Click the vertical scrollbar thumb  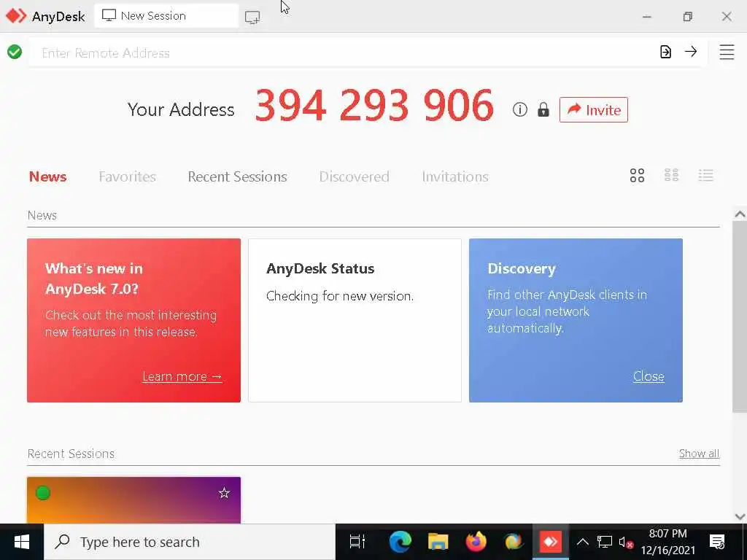click(740, 316)
